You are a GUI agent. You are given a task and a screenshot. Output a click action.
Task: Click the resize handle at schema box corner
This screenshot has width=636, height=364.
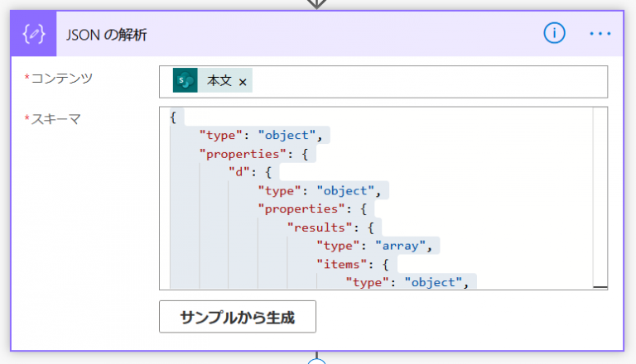[x=600, y=285]
